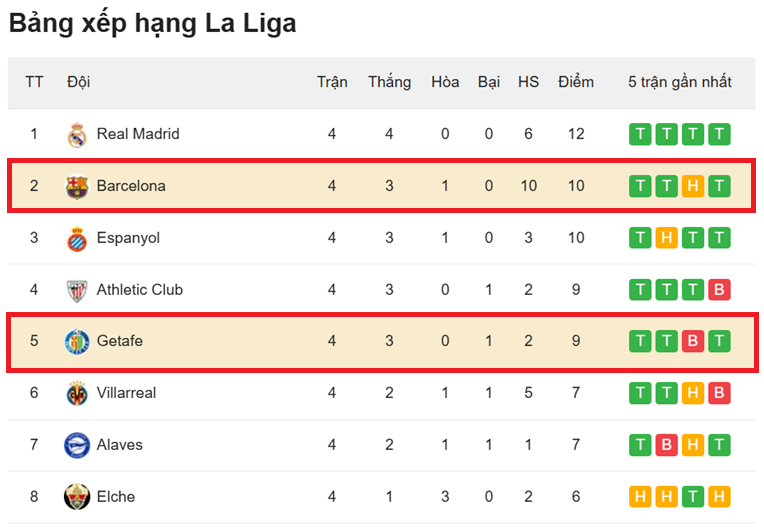Click the Espanyol club crest
The height and width of the screenshot is (527, 764).
[77, 238]
